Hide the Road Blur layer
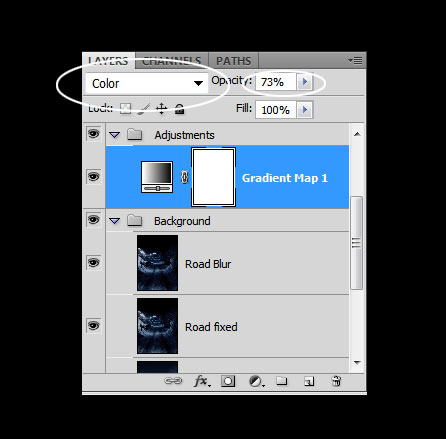 93,263
